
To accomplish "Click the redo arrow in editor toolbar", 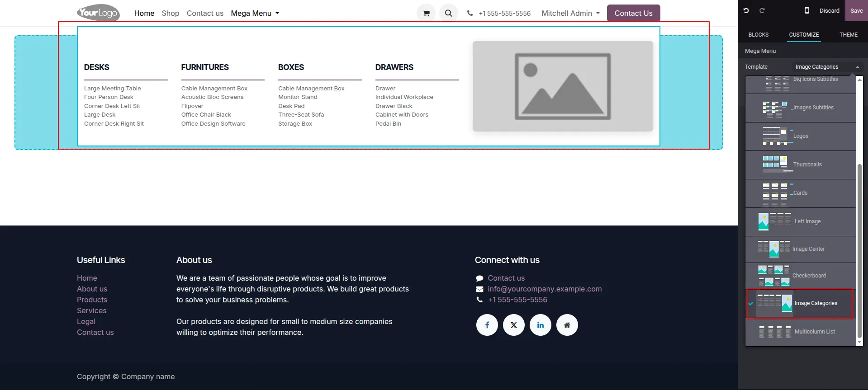I will (762, 10).
